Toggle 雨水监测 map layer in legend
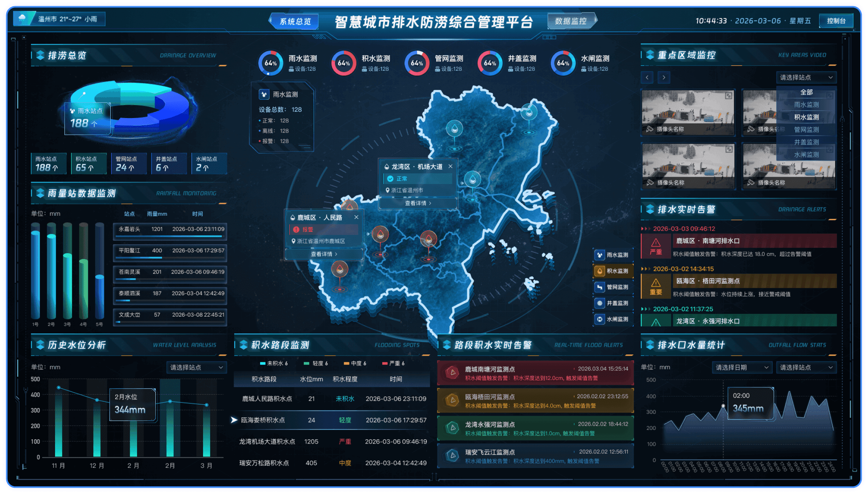 tap(613, 255)
